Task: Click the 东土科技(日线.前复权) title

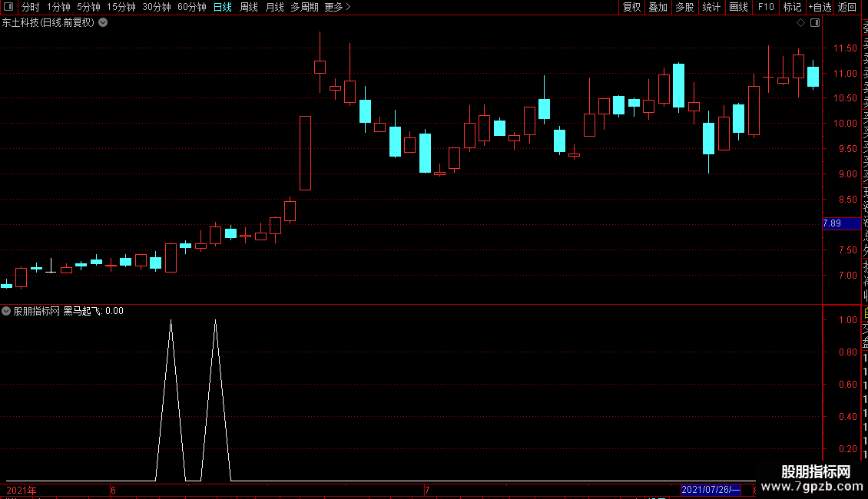Action: pyautogui.click(x=48, y=23)
